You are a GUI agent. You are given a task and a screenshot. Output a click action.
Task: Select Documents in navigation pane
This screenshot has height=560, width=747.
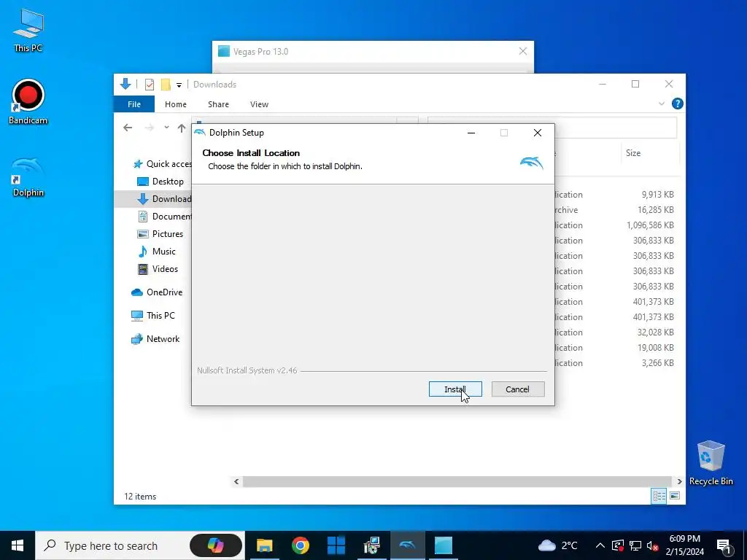165,216
